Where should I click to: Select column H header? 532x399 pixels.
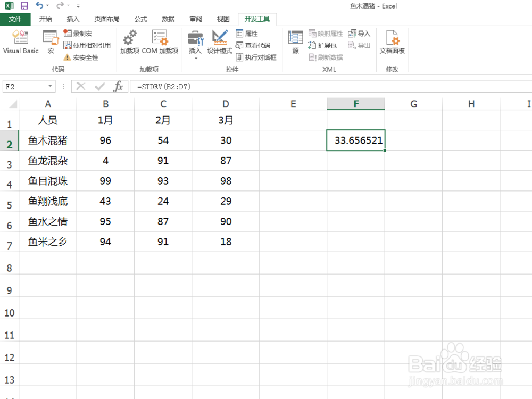click(x=471, y=104)
